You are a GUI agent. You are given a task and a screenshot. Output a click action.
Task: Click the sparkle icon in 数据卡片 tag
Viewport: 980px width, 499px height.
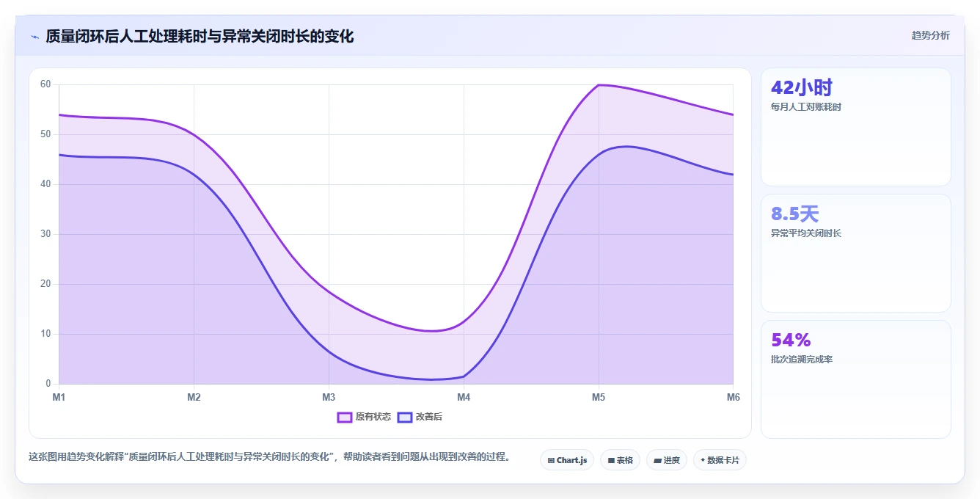click(x=703, y=460)
